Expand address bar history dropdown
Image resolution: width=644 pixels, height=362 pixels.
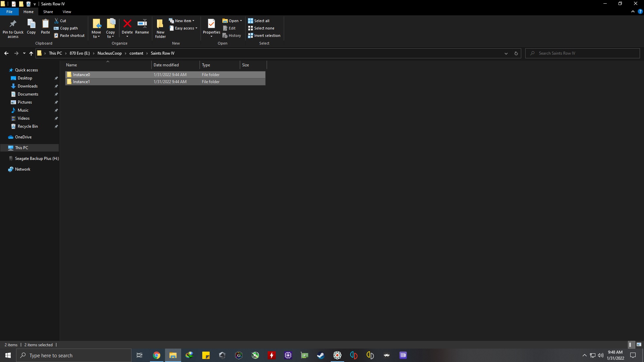(506, 53)
